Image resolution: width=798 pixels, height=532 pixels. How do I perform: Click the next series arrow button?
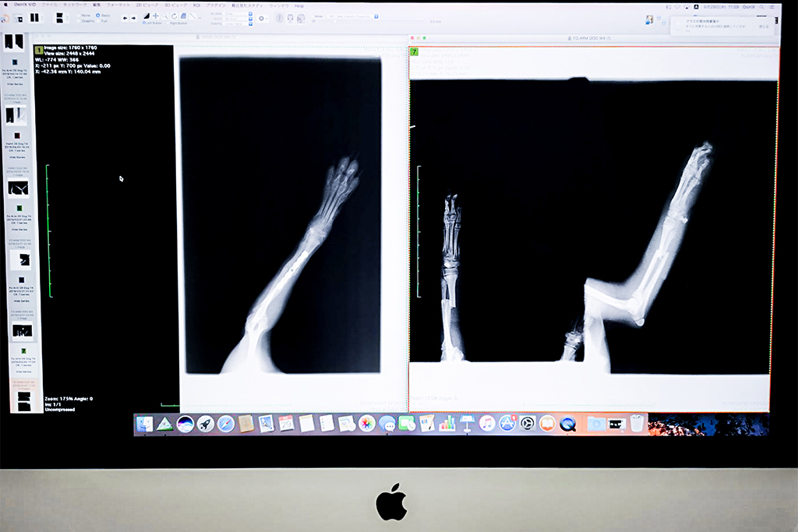pos(133,17)
